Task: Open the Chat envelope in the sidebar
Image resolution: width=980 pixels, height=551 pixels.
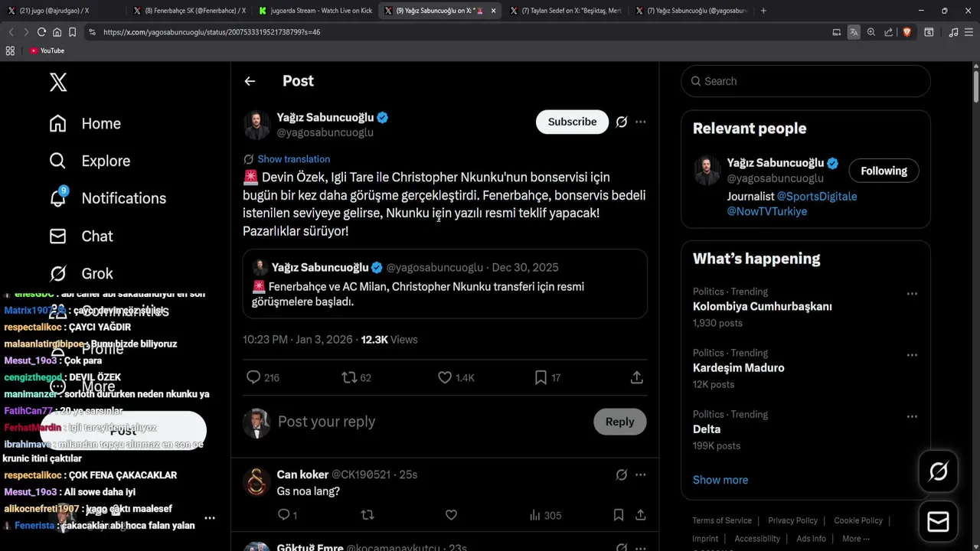Action: pyautogui.click(x=58, y=236)
